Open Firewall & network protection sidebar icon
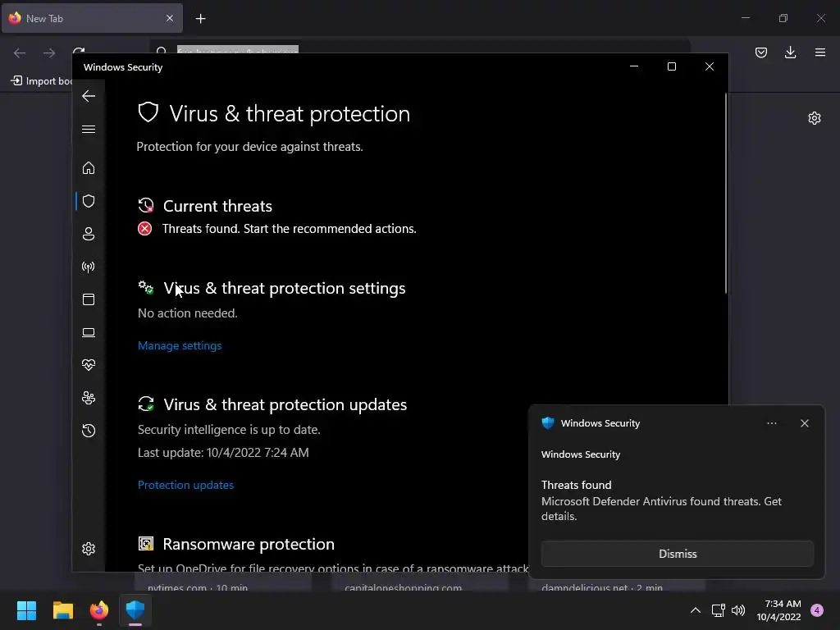Screen dimensions: 840x630 pos(89,267)
